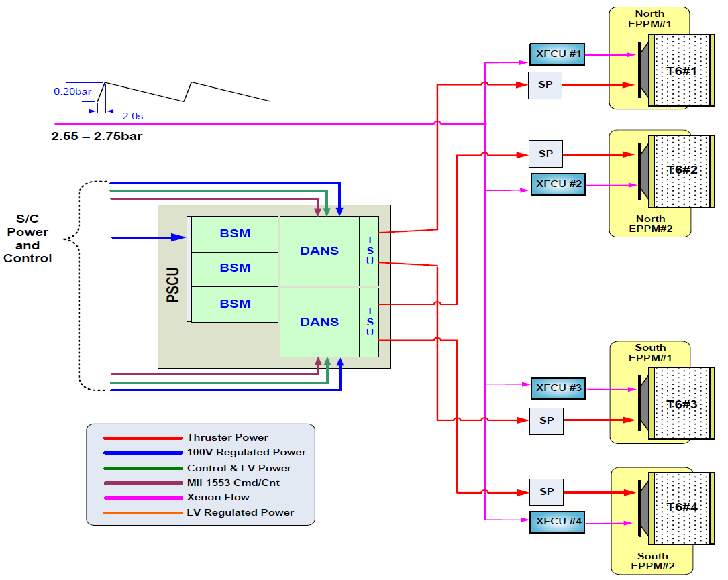Select the bottom BSM module
This screenshot has width=728, height=580.
click(x=235, y=304)
